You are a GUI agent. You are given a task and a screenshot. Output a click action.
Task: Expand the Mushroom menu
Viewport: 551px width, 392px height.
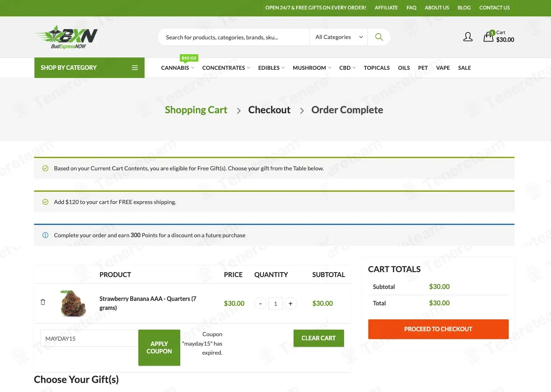click(312, 68)
